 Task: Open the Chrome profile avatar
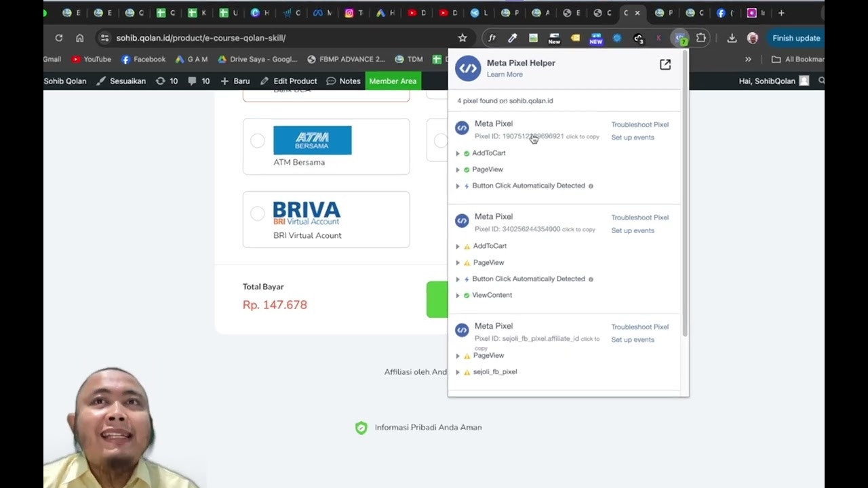click(x=752, y=38)
